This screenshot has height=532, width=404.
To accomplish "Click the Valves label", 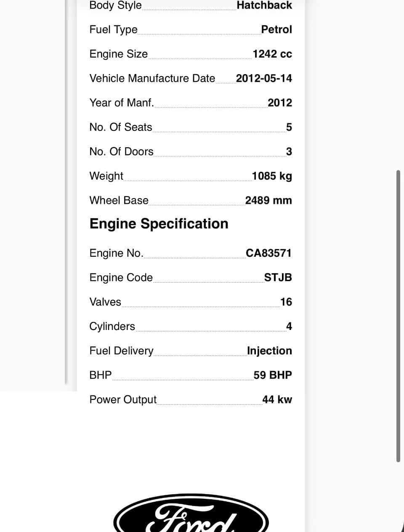I will click(x=105, y=302).
